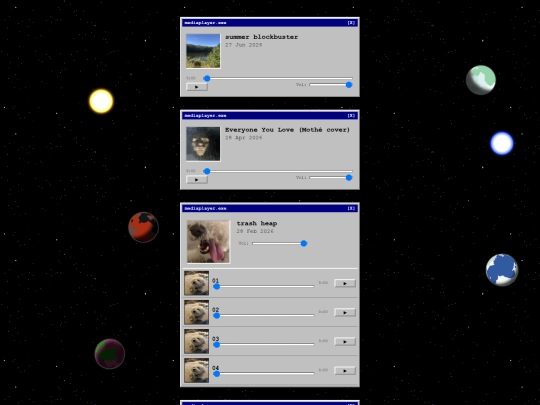
Task: Click the track 03 thumbnail image
Action: 196,341
